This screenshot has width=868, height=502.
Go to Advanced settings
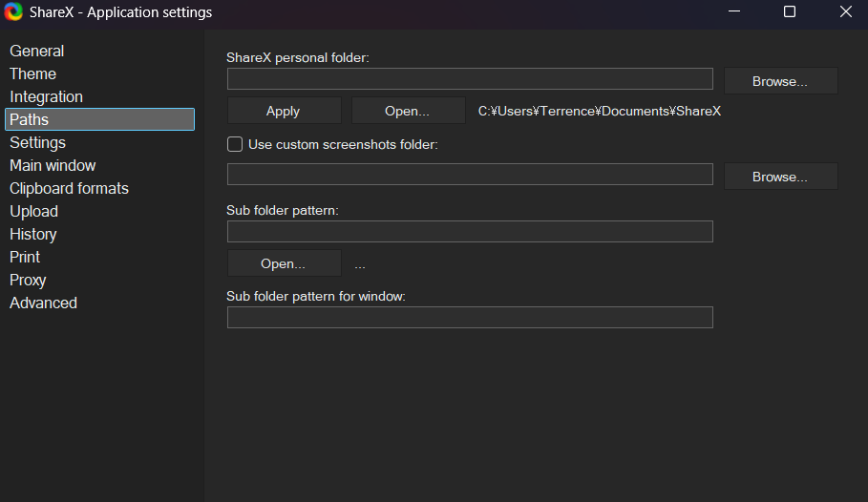(x=43, y=303)
